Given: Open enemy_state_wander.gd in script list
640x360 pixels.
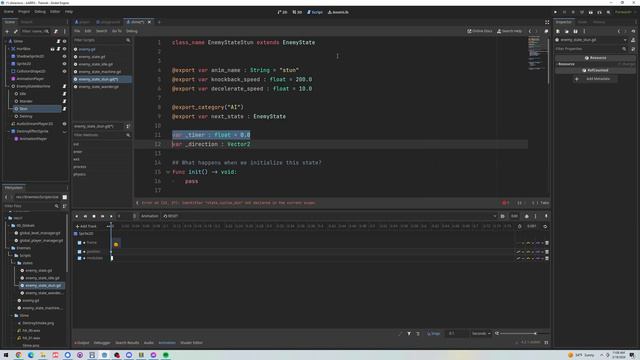Looking at the screenshot, I should coord(98,87).
